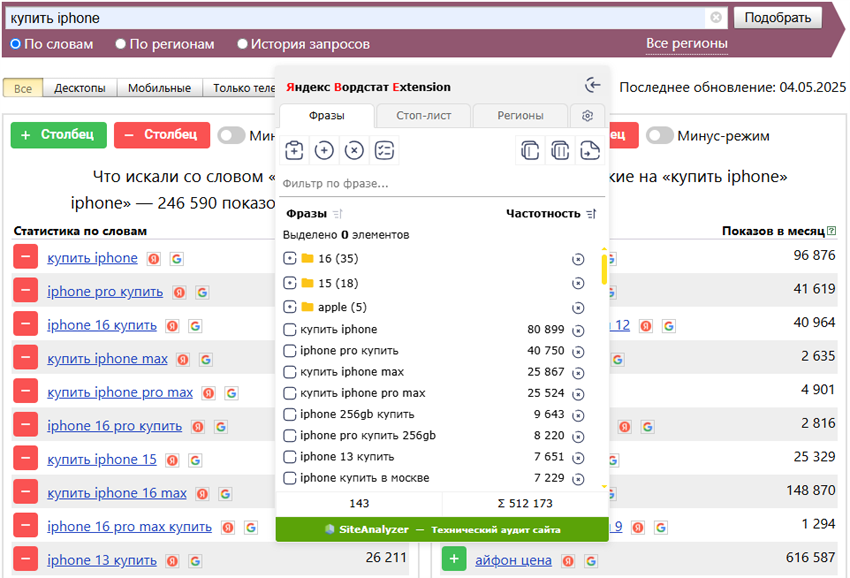Select the "Все" device tab

[x=23, y=88]
